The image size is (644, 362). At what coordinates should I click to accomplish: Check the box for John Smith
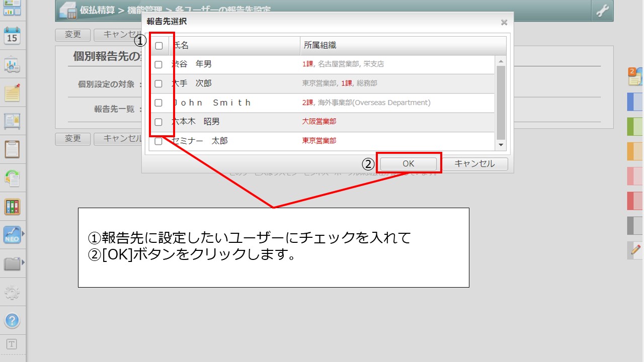(158, 103)
